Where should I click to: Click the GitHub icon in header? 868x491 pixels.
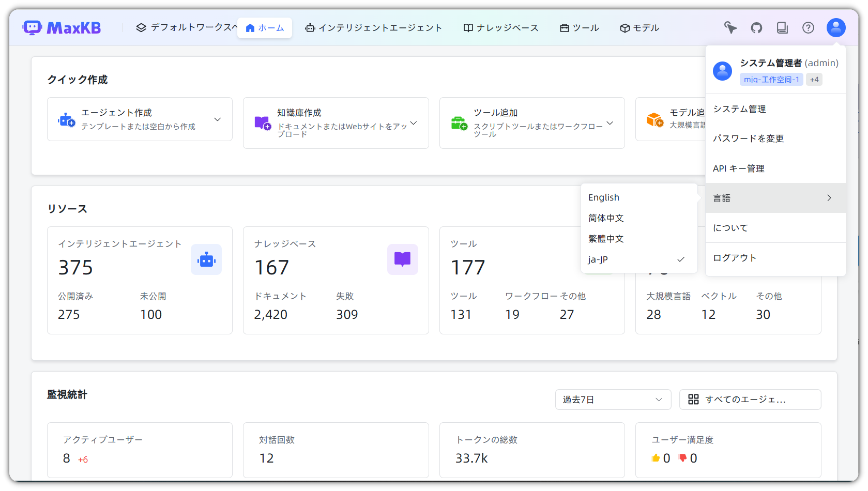point(756,27)
